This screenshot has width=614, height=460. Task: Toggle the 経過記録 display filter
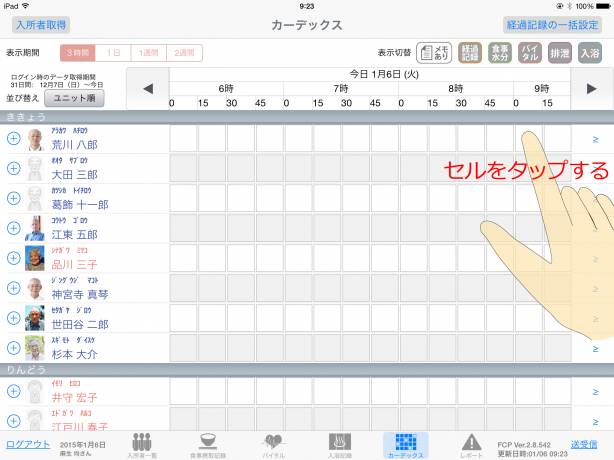tap(470, 54)
